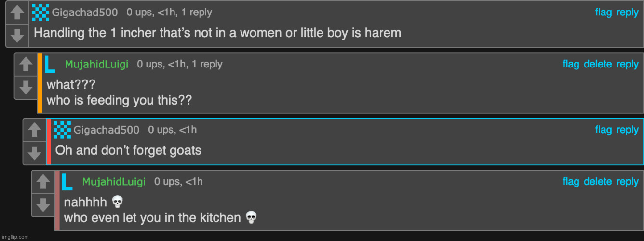
Task: Reply to the "don't forget goats" comment
Action: tap(627, 130)
